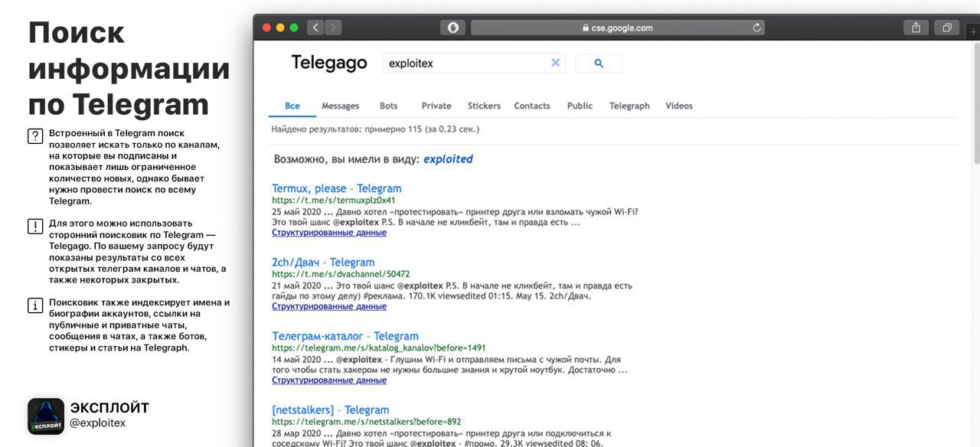Click the question mark info icon

(x=35, y=136)
